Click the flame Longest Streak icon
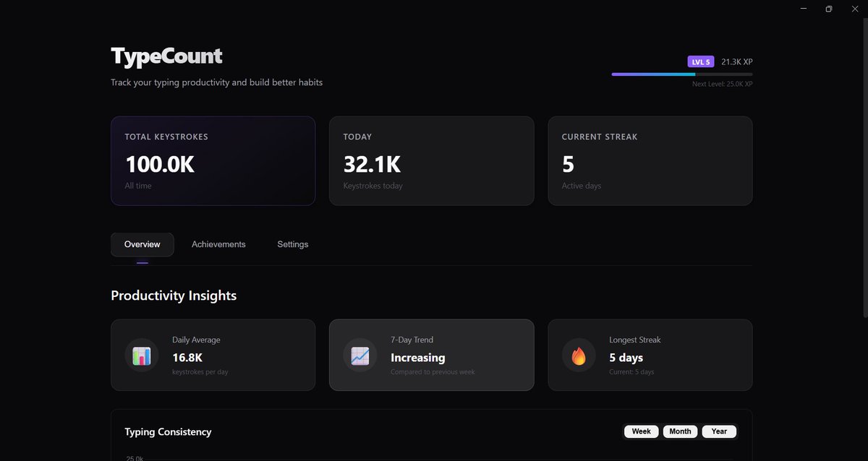This screenshot has height=461, width=868. click(579, 356)
